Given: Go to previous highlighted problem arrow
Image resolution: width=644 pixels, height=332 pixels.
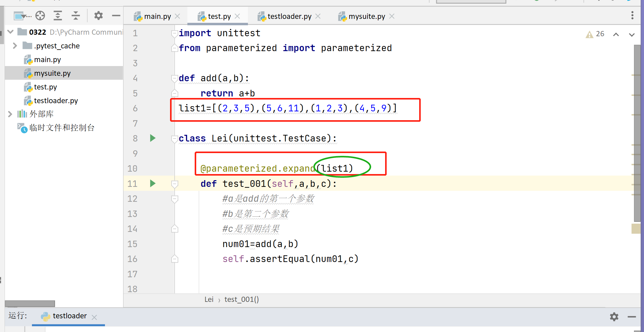Looking at the screenshot, I should [x=616, y=34].
